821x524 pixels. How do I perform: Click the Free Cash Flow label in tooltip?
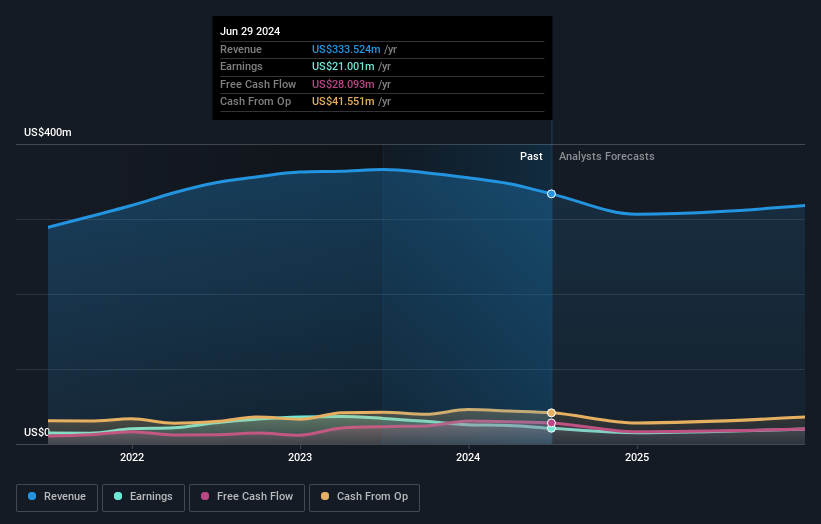point(258,84)
